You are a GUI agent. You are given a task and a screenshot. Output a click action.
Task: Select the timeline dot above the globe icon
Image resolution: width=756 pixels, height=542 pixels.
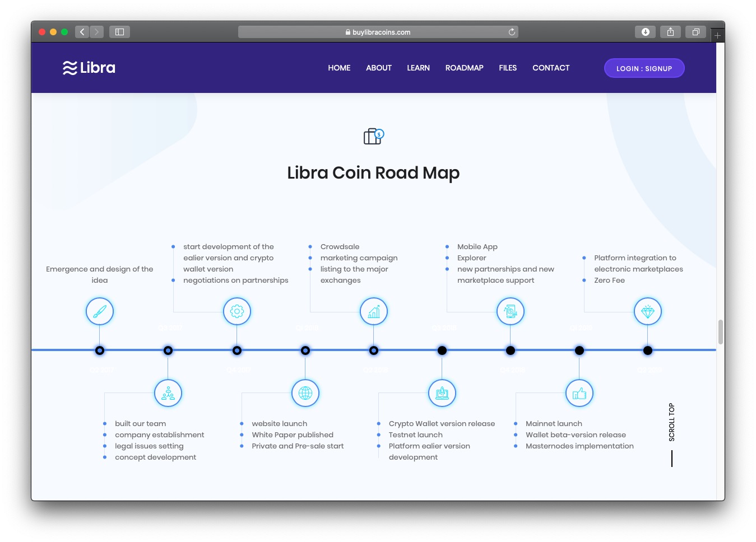click(305, 351)
